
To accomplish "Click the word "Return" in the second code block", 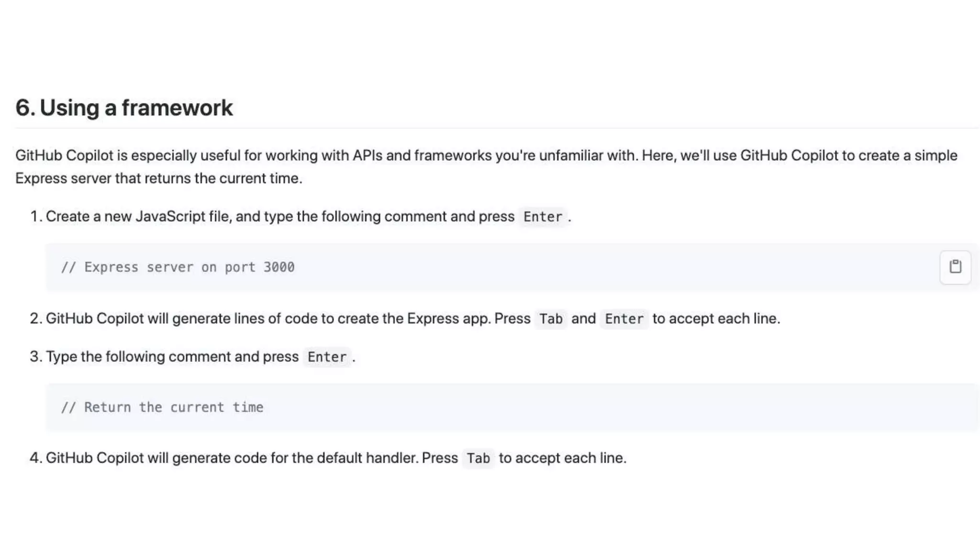I will coord(108,408).
